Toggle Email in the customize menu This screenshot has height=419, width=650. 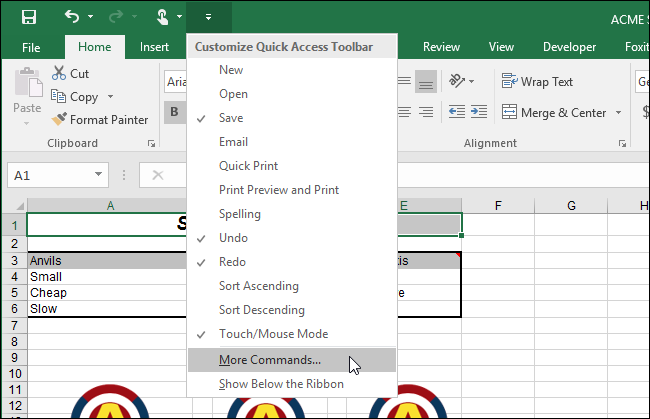point(292,142)
